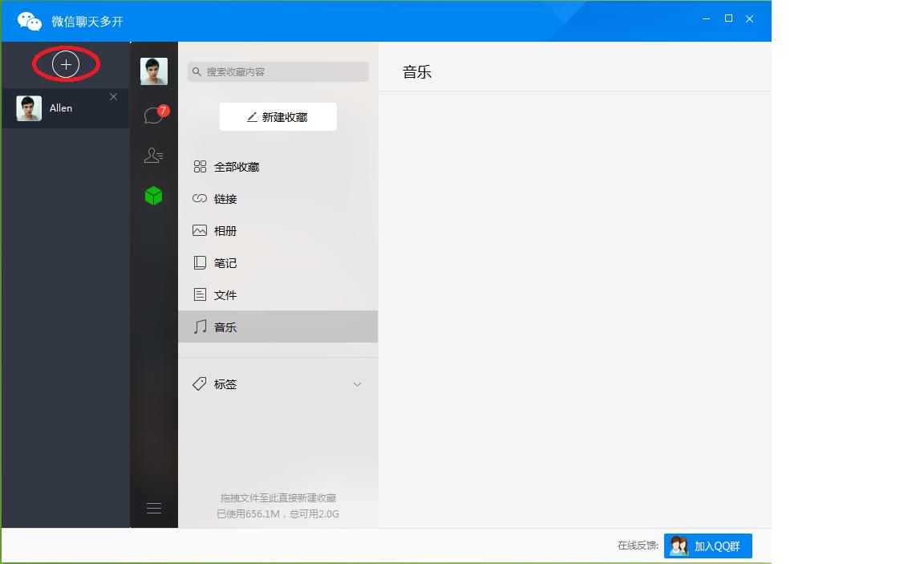Click the 音乐 title in content header

click(415, 71)
